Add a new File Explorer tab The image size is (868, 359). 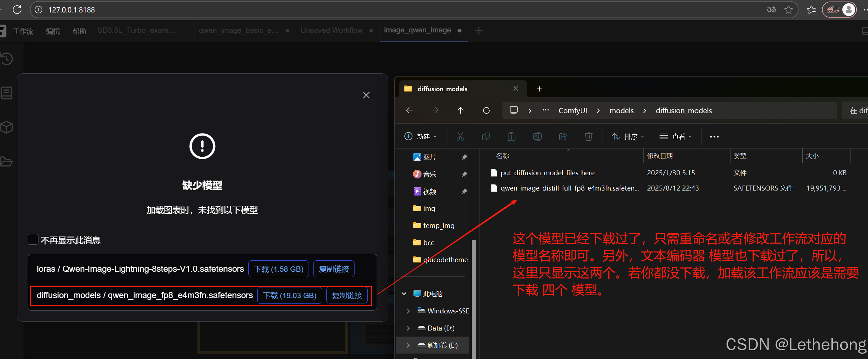click(539, 89)
